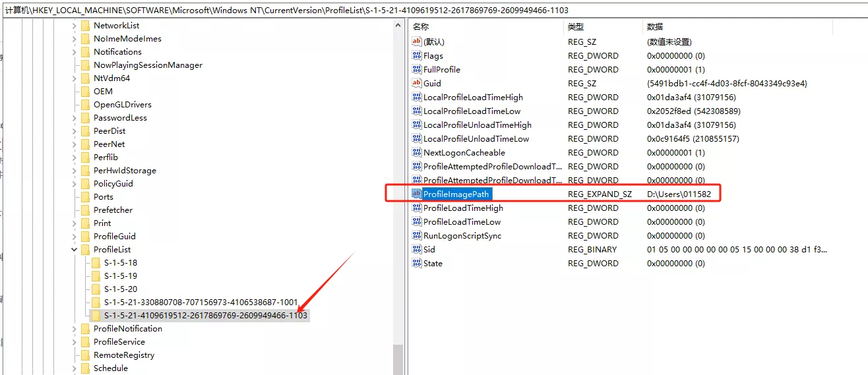Click the ProfileImagePath string value icon
The width and height of the screenshot is (868, 375).
click(416, 194)
